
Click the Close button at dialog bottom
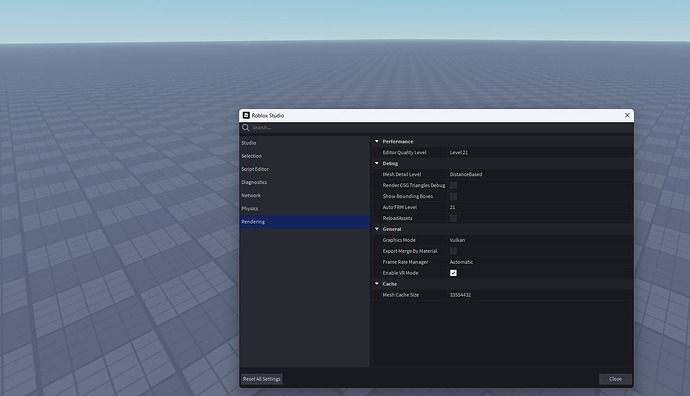tap(615, 379)
